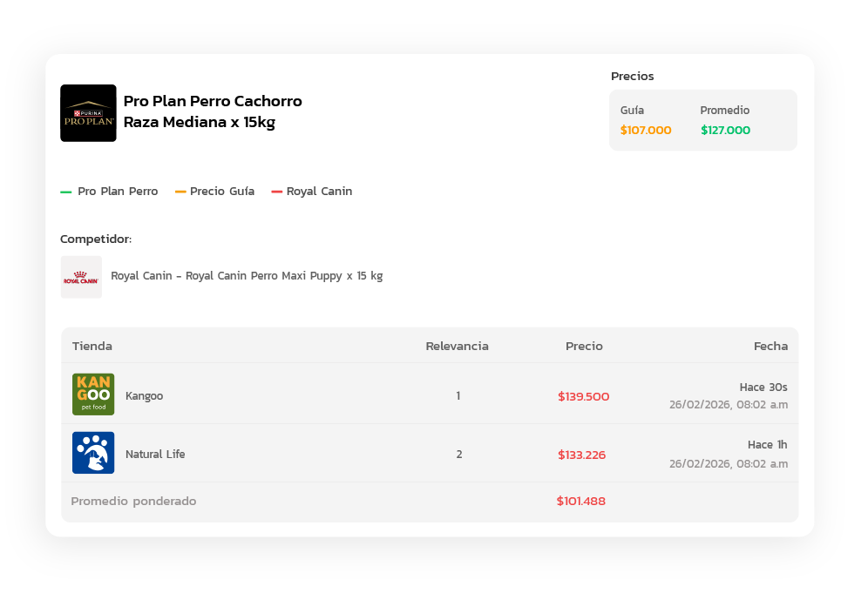Sort table by Relevancia column header

[x=457, y=346]
